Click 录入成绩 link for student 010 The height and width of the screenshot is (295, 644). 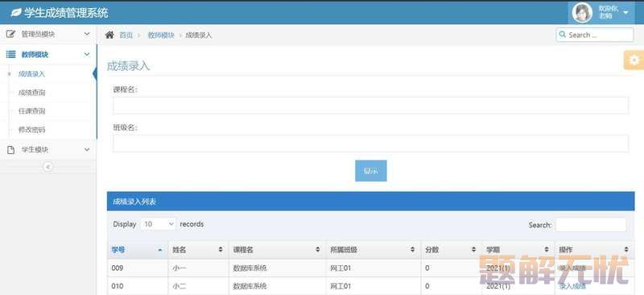tap(572, 286)
